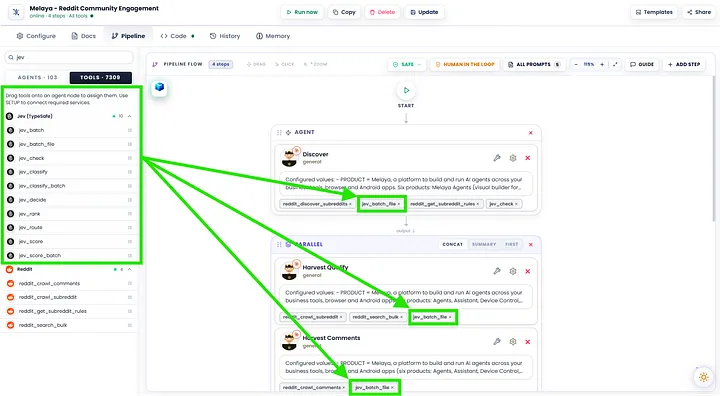Image resolution: width=720 pixels, height=396 pixels.
Task: Toggle Human in the Loop
Action: [x=465, y=64]
